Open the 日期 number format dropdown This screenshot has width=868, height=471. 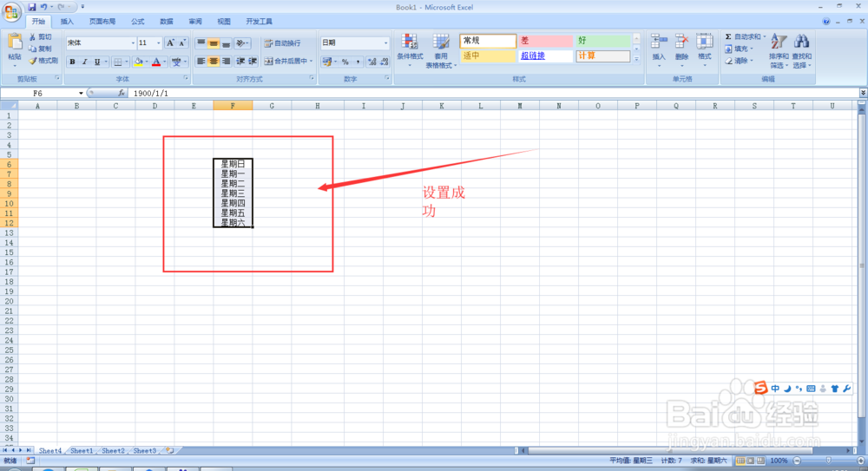tap(386, 43)
